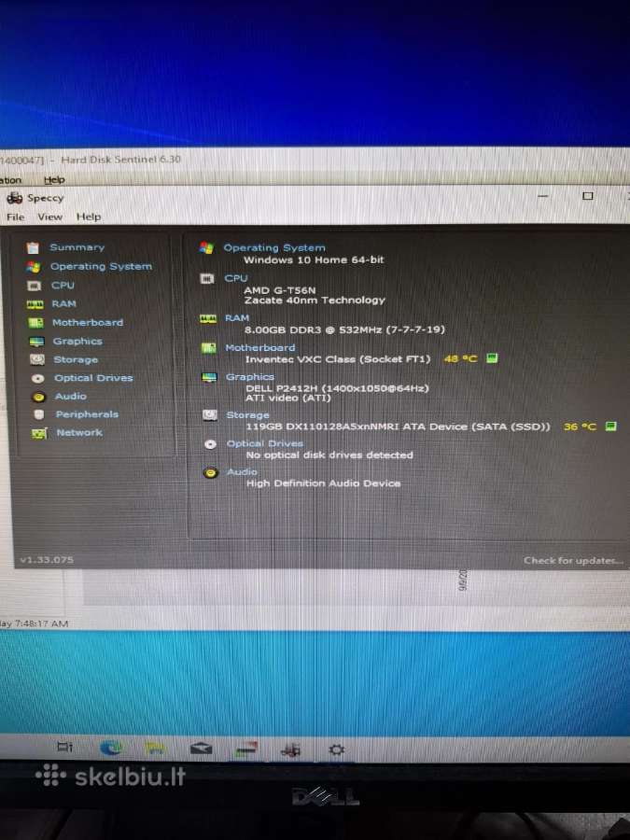Click 'DELL P2412H (1400x1050@64Hz)' text
The height and width of the screenshot is (840, 630).
(338, 388)
